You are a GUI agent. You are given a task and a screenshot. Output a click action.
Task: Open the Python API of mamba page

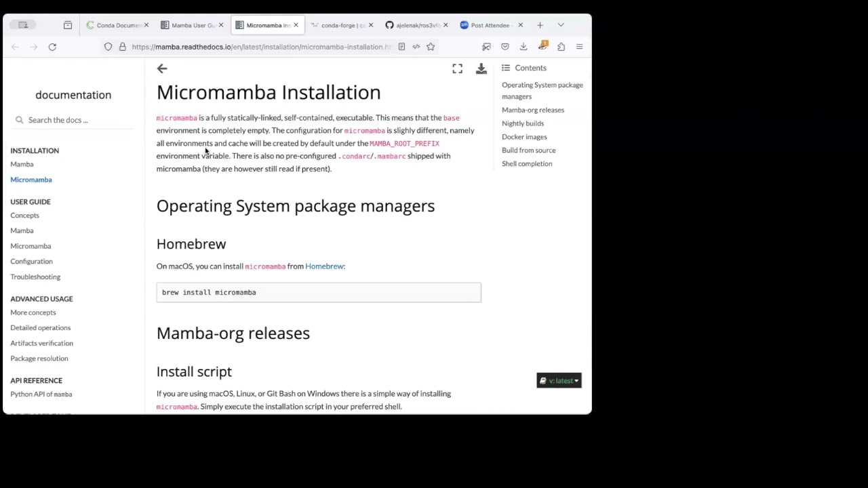tap(41, 394)
